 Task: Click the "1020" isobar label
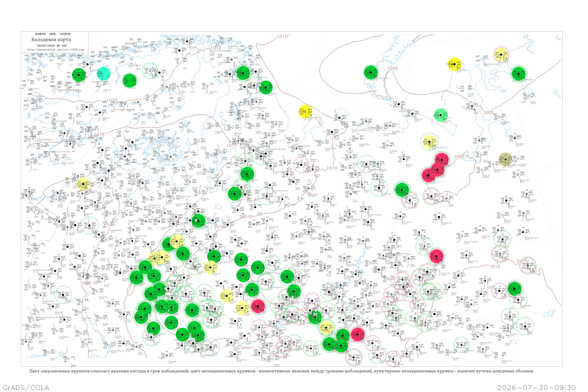click(x=86, y=283)
